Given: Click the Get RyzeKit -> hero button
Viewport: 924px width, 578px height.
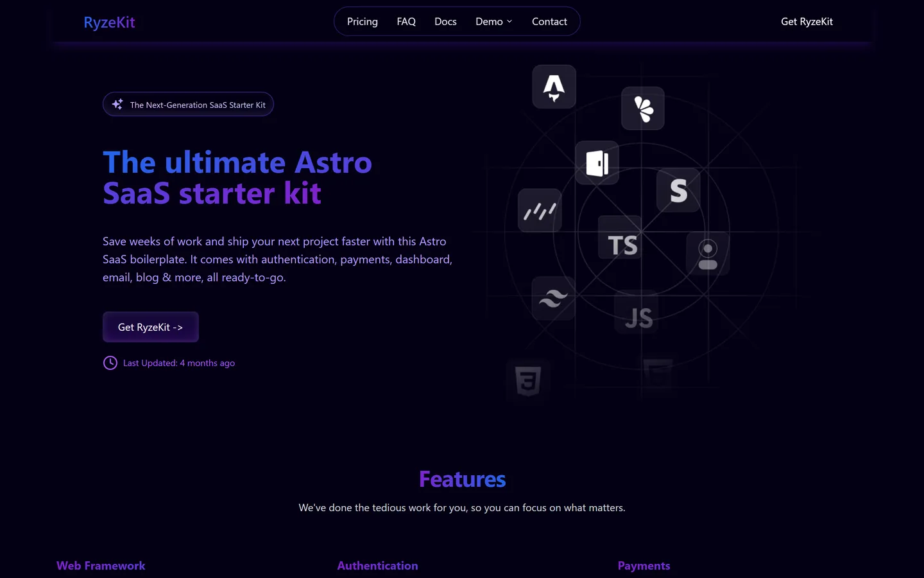Looking at the screenshot, I should pos(151,327).
